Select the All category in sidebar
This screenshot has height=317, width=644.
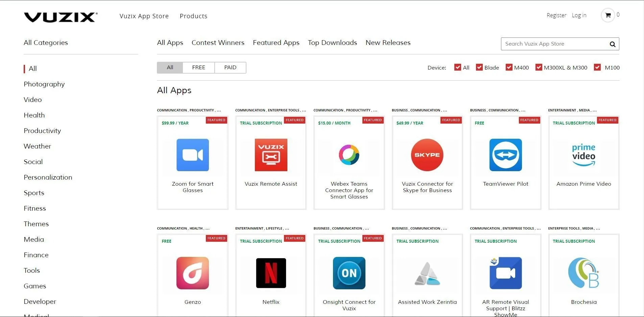(33, 69)
